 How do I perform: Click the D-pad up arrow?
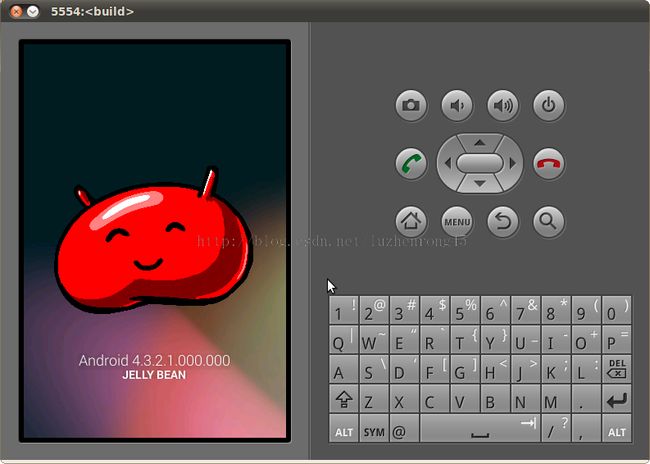[480, 143]
